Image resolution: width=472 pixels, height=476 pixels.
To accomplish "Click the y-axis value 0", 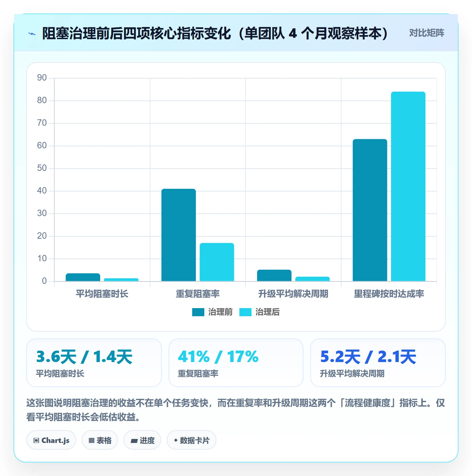I will coord(44,281).
